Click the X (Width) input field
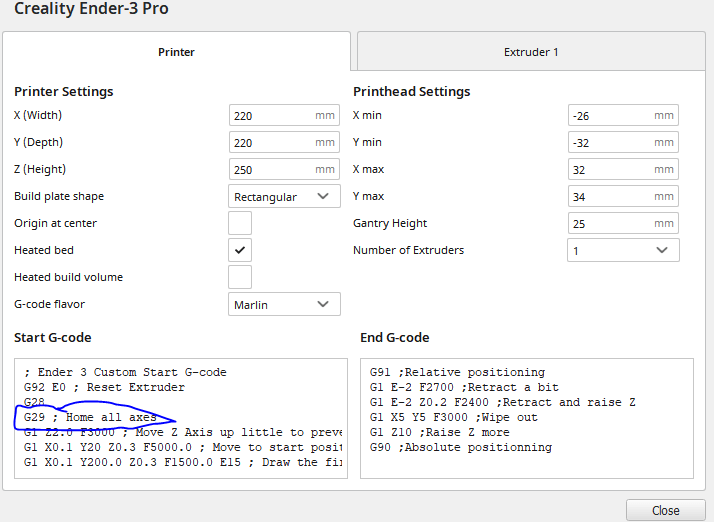714x522 pixels. pos(284,115)
